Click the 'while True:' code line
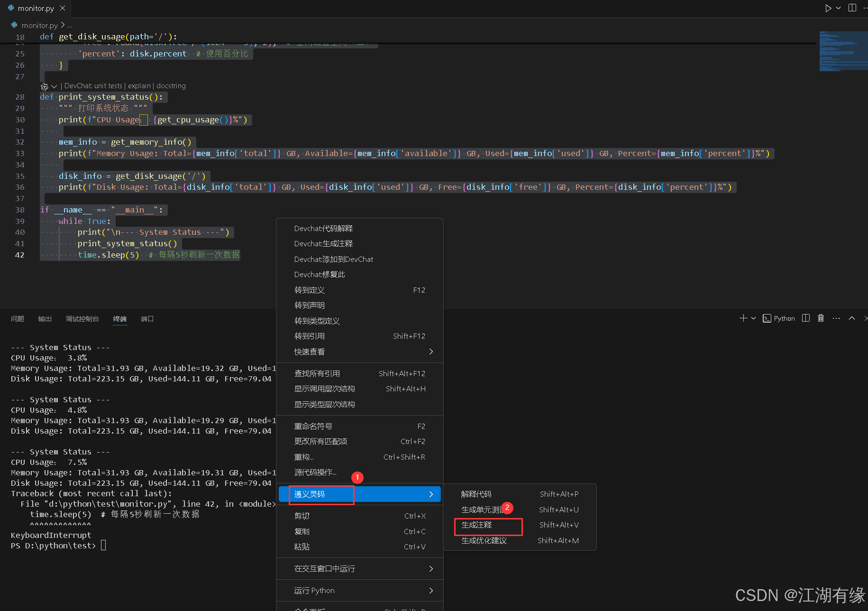Viewport: 868px width, 611px height. point(84,221)
